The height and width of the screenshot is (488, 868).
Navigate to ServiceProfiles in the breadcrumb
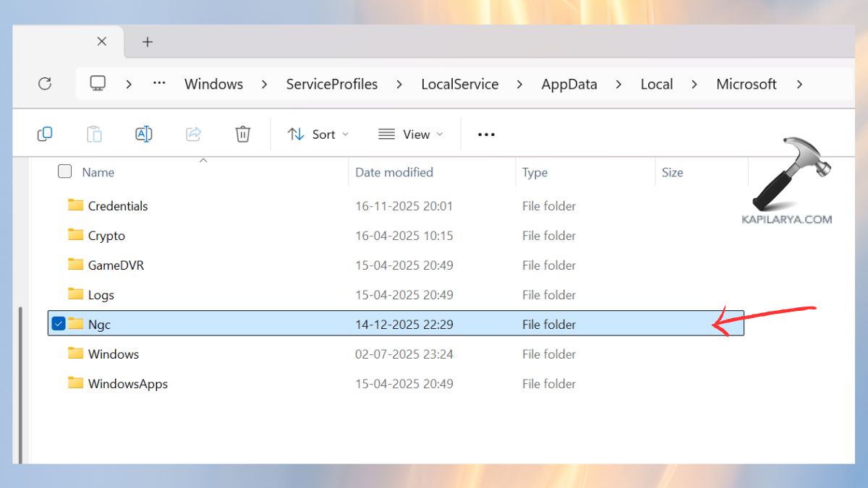332,84
